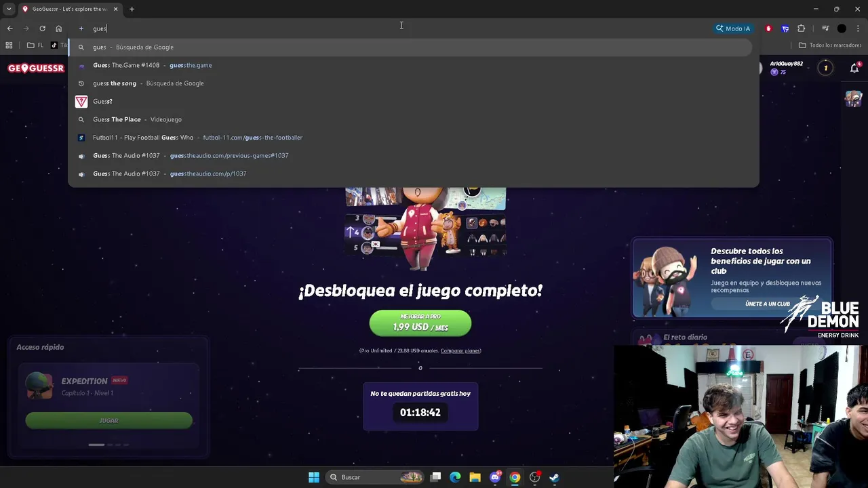The height and width of the screenshot is (488, 868).
Task: Reload the GeoGuessr page
Action: [x=42, y=28]
